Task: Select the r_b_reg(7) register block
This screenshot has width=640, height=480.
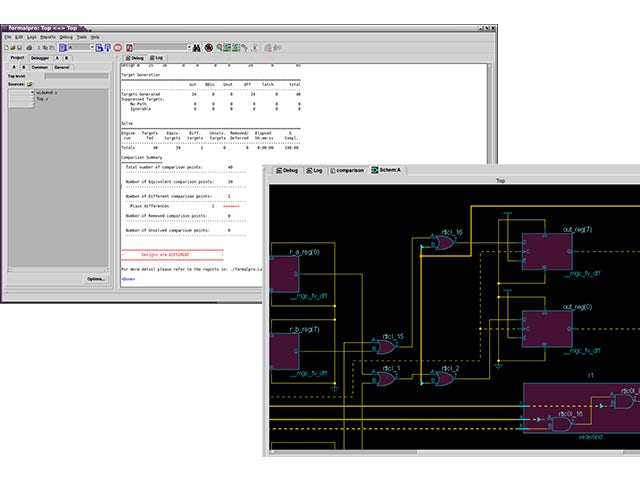Action: click(x=284, y=351)
